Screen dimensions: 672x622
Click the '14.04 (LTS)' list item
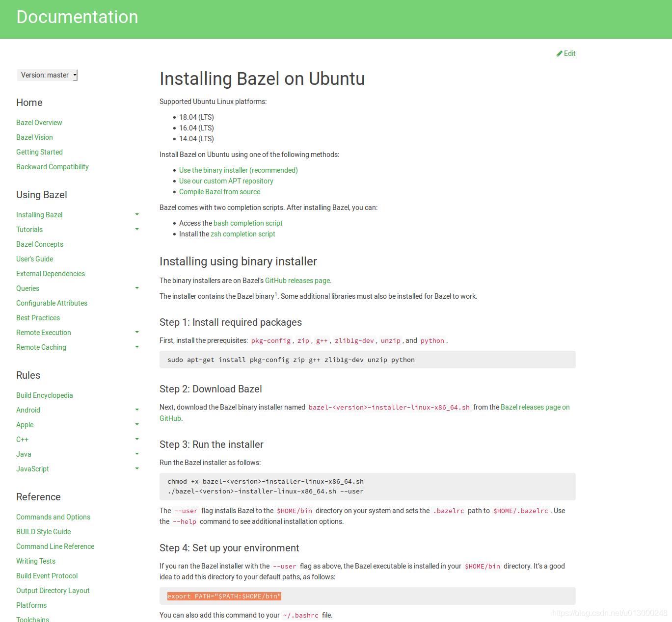tap(196, 139)
